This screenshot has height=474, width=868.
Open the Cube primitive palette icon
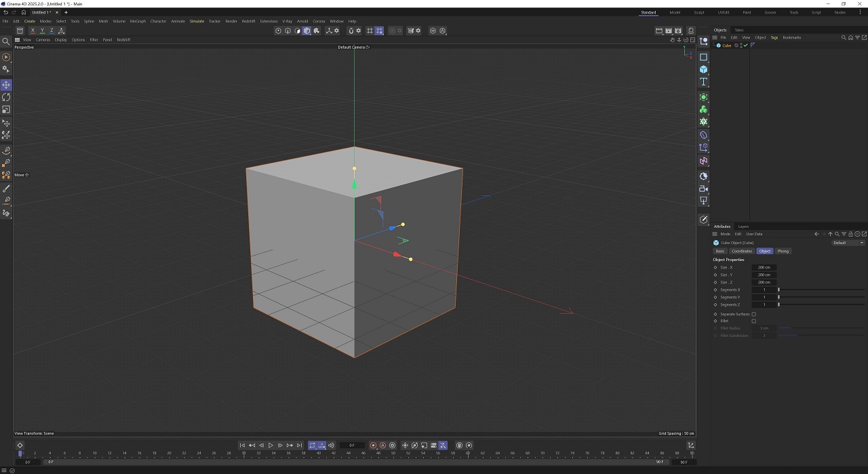coord(703,69)
